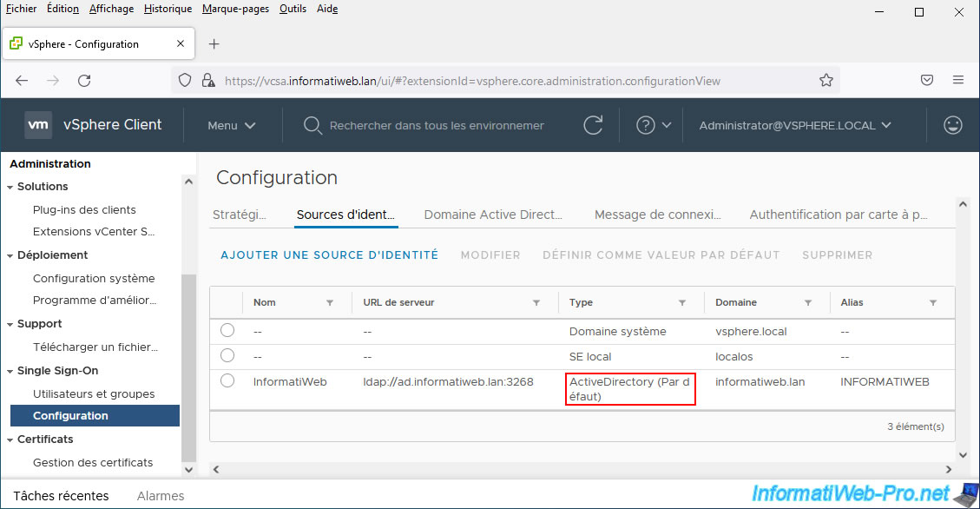Open the Aide menu
Screen dimensions: 980x509
[x=327, y=9]
